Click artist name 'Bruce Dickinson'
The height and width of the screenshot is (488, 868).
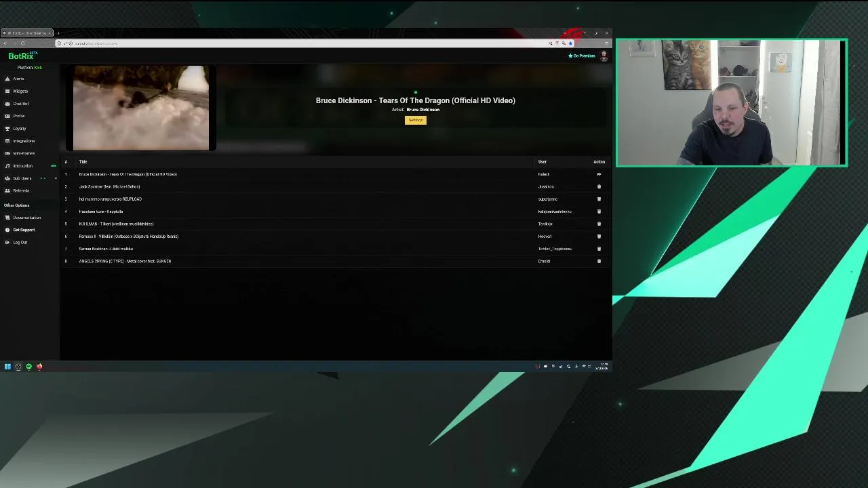pos(423,110)
